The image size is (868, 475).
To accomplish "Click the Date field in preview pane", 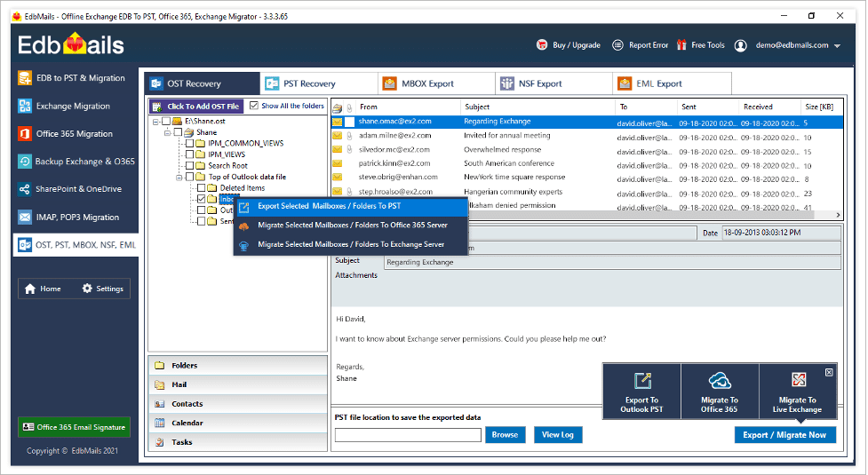I will coord(781,233).
